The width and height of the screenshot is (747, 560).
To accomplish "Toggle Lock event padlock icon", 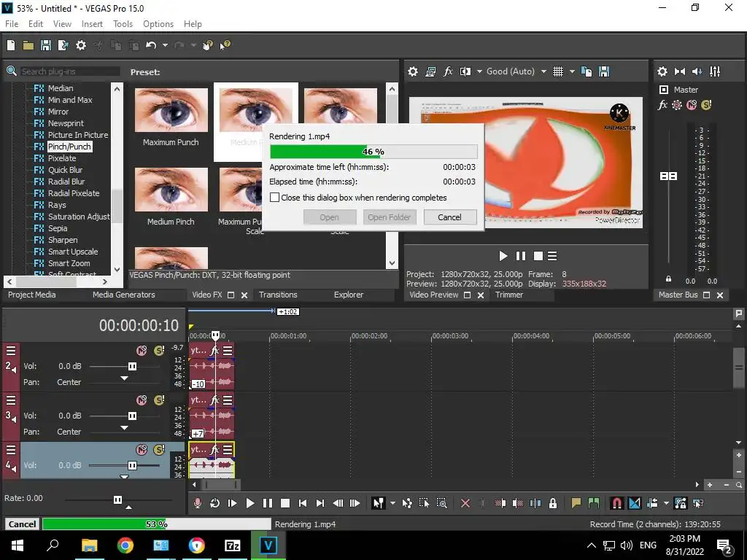I will 553,503.
